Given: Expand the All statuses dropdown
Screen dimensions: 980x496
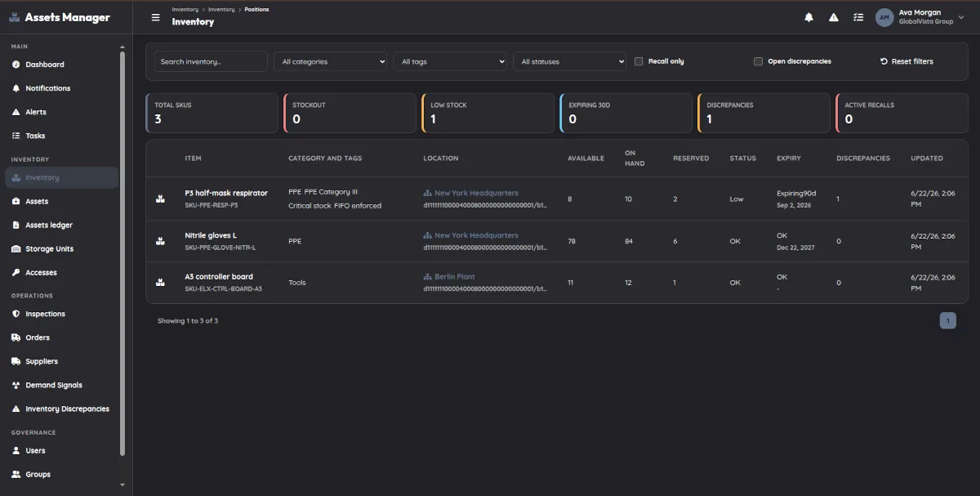Looking at the screenshot, I should (x=569, y=61).
